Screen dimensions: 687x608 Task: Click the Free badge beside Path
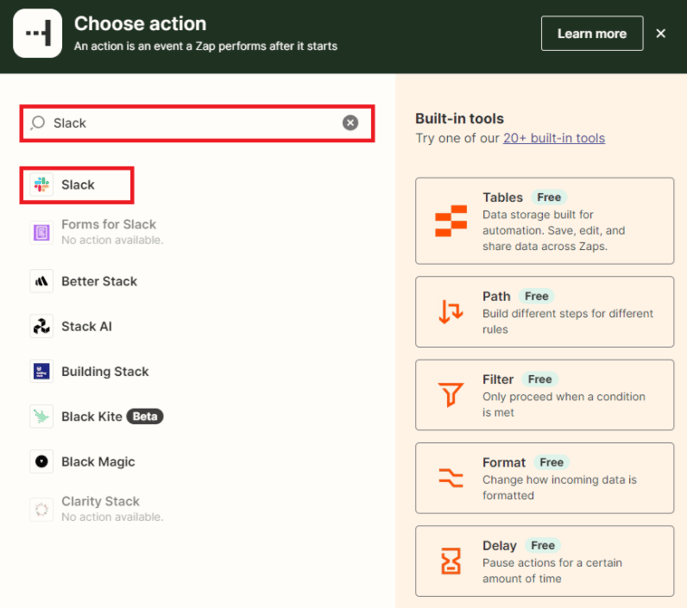537,296
